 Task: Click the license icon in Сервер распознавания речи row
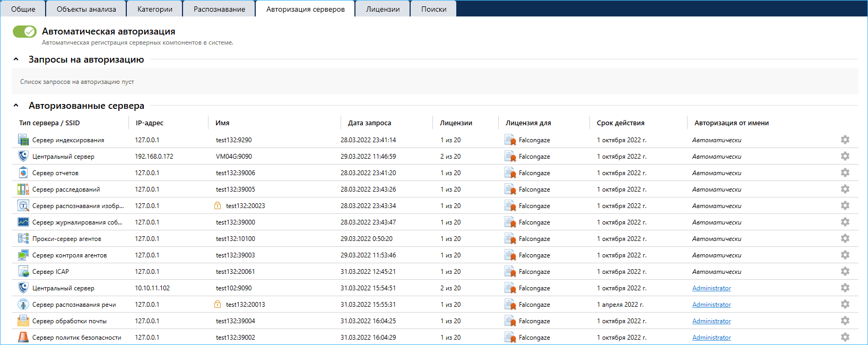[x=510, y=305]
